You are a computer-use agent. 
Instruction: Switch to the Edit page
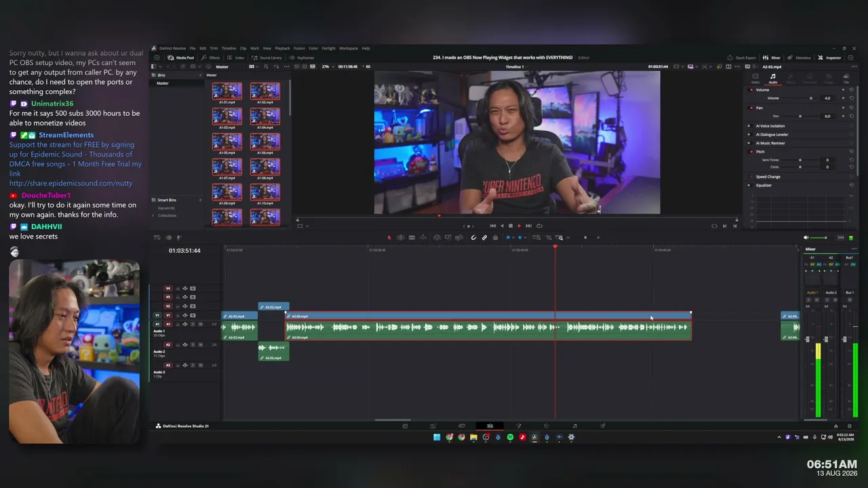(x=490, y=426)
